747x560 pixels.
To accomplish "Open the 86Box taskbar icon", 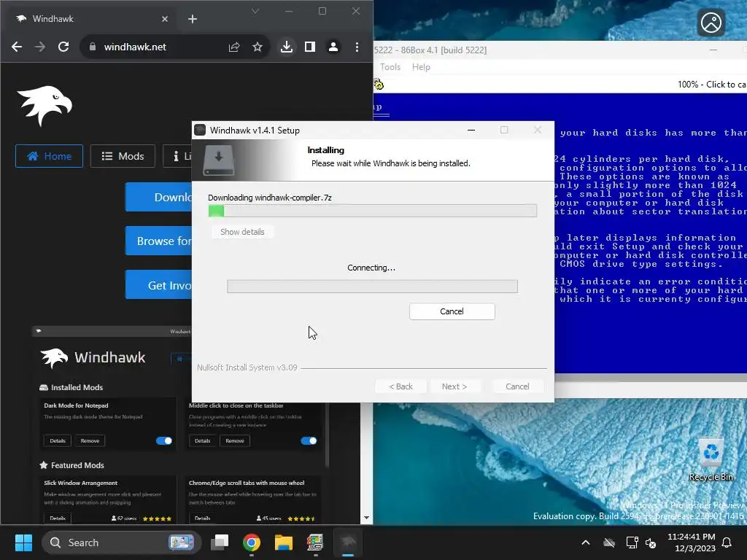I will pos(315,542).
